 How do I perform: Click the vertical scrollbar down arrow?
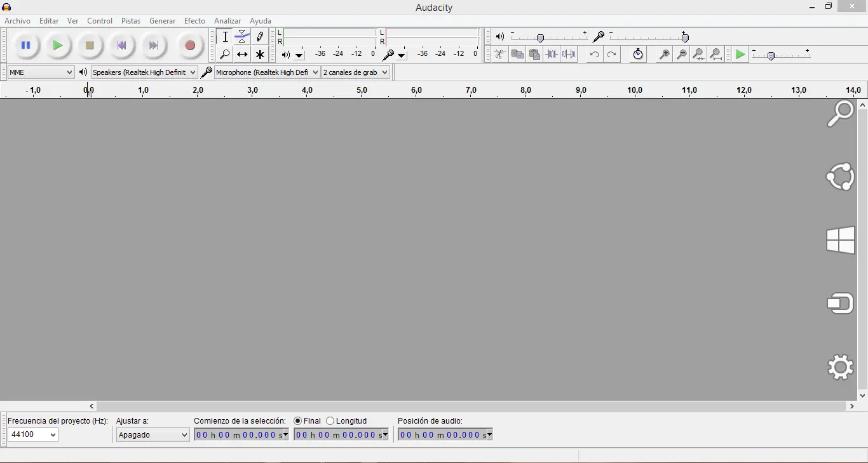[x=862, y=395]
